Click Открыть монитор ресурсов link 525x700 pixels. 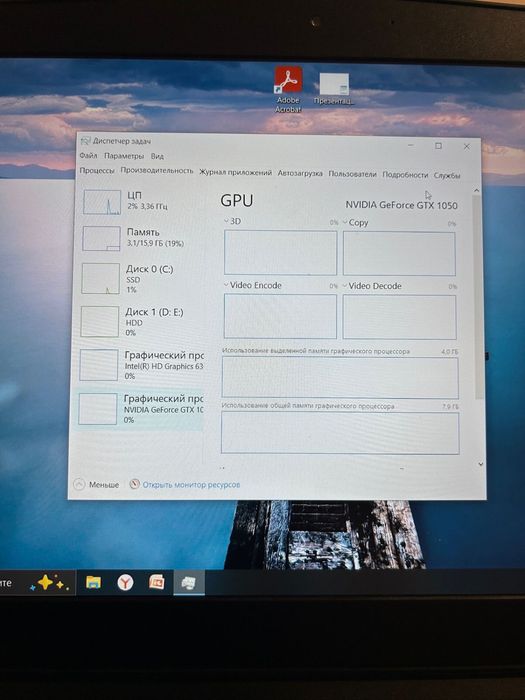pos(191,484)
